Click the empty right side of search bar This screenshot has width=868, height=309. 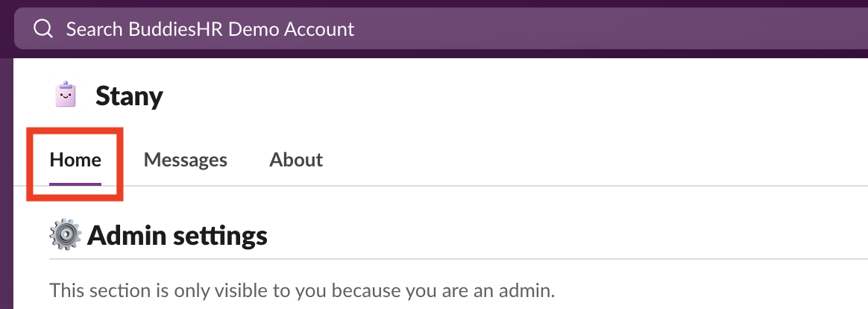[634, 29]
